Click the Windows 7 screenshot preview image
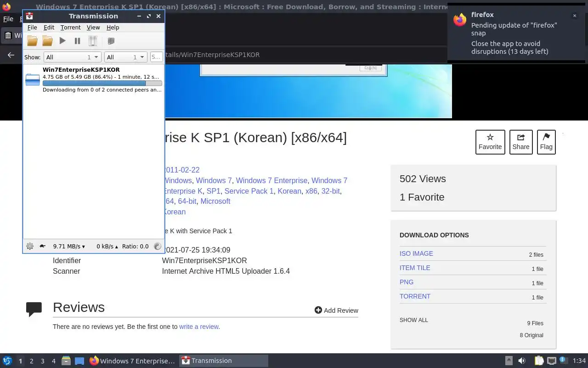Screen dimensions: 588x368 pos(308,91)
